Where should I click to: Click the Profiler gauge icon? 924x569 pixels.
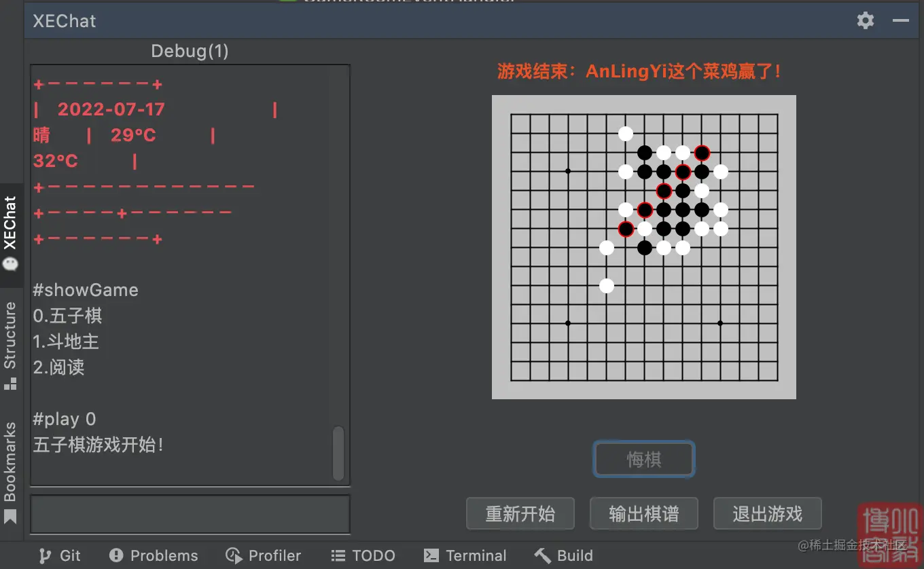click(234, 555)
